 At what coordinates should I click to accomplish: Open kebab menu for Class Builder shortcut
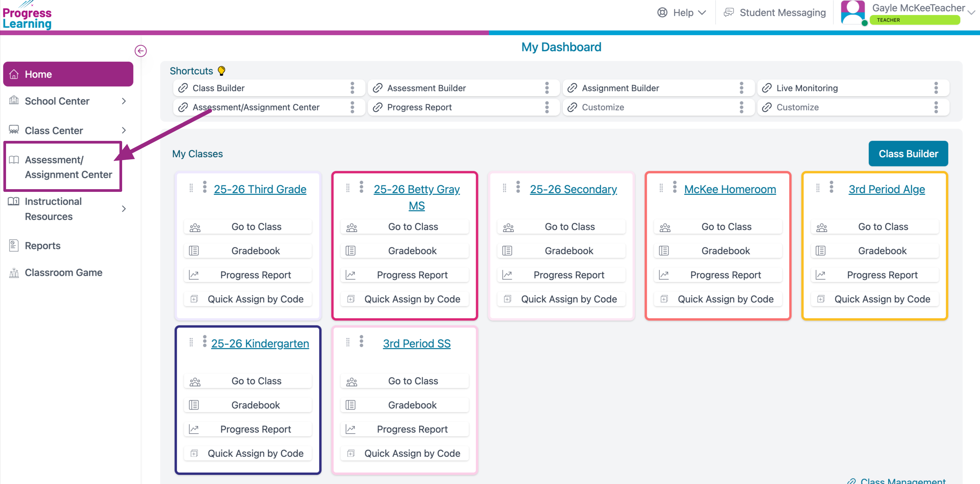352,88
